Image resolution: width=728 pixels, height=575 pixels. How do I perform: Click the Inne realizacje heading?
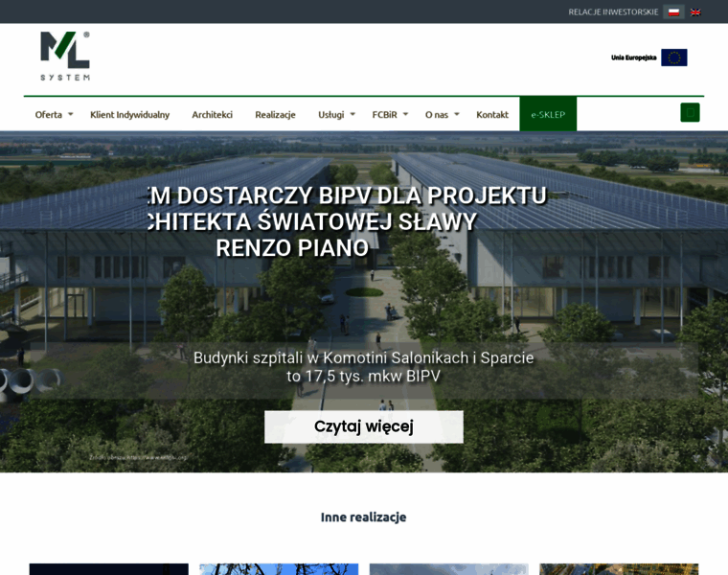pyautogui.click(x=364, y=517)
